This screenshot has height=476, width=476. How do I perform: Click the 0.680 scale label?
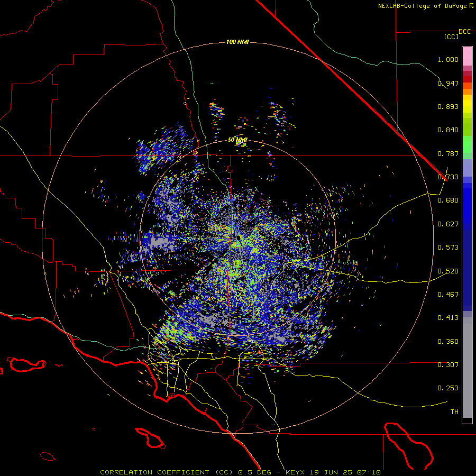tap(448, 200)
